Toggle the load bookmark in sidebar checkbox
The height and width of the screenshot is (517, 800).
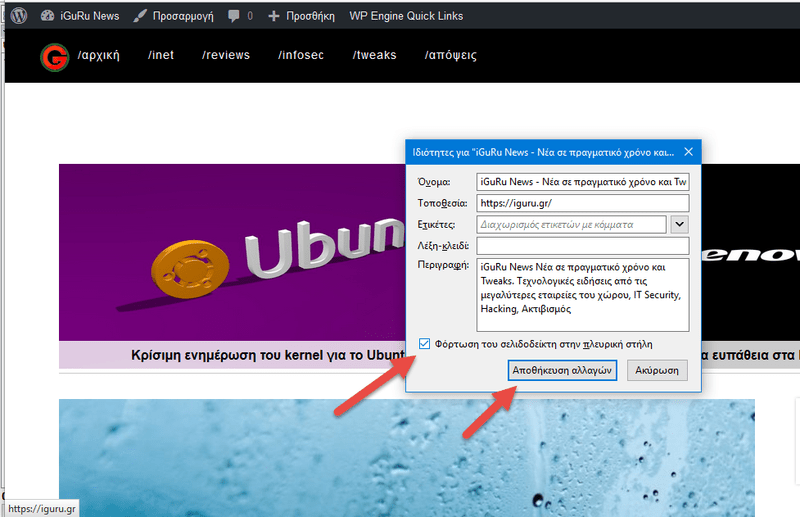[x=425, y=344]
